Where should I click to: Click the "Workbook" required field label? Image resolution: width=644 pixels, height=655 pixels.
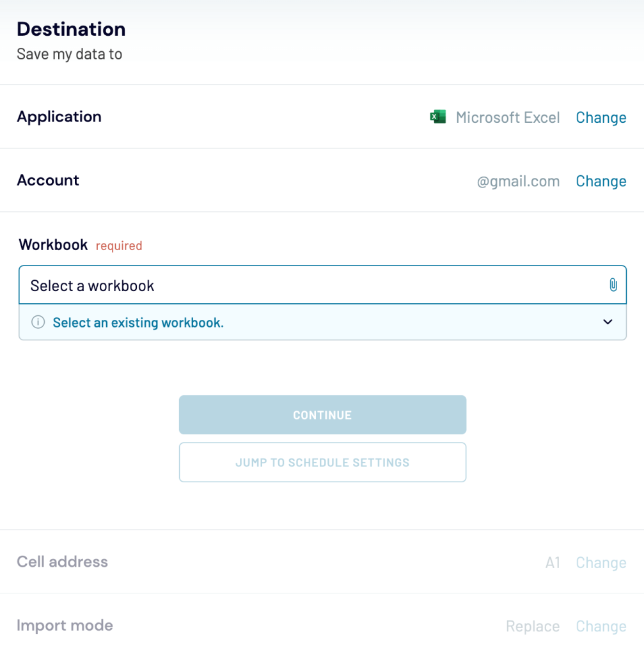click(x=53, y=244)
